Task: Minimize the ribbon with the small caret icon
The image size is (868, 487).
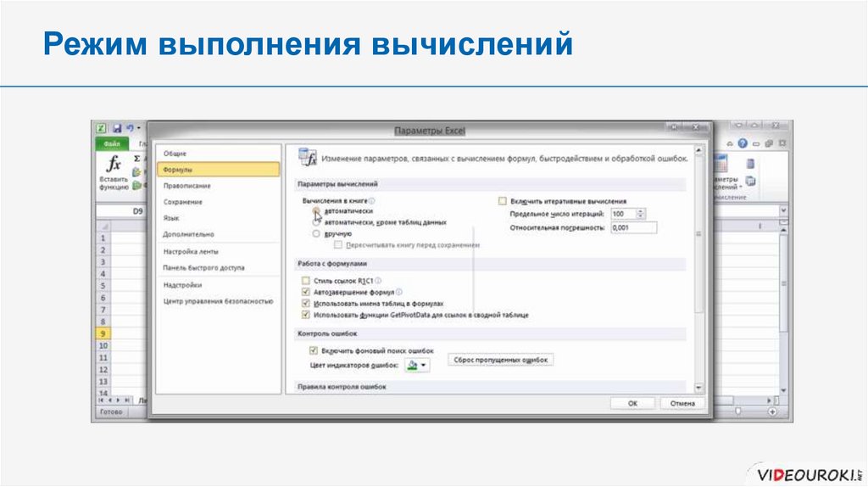Action: [730, 143]
